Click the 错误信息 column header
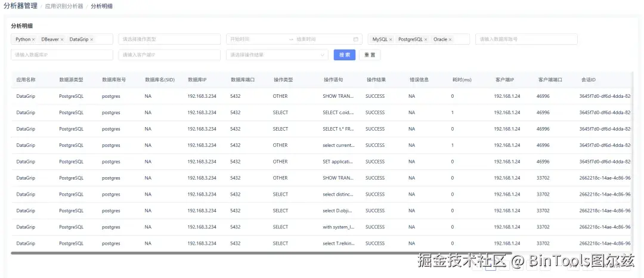Image resolution: width=644 pixels, height=278 pixels. click(419, 80)
